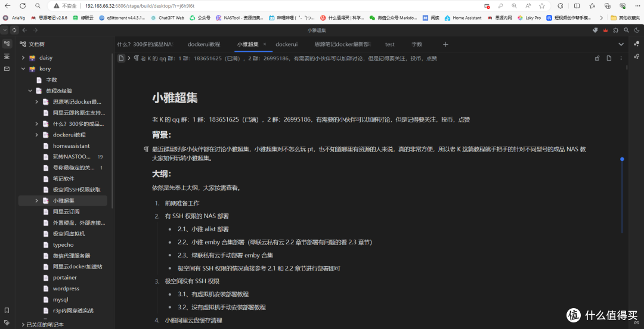Click the red crown account icon
This screenshot has height=329, width=644.
tap(605, 30)
